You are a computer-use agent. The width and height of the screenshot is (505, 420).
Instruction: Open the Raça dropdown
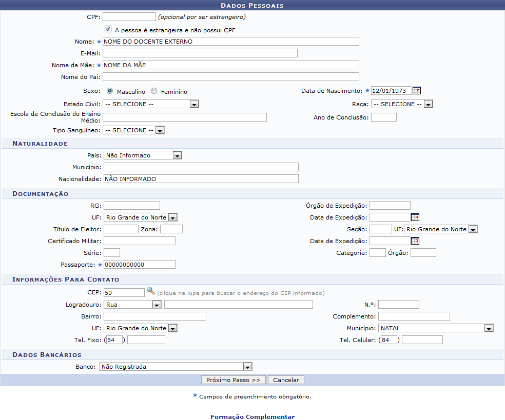tap(428, 104)
